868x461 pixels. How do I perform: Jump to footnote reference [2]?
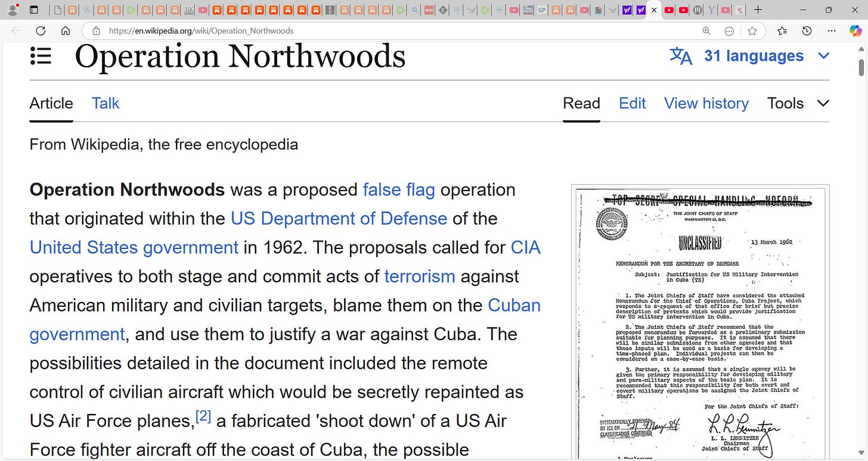tap(203, 416)
